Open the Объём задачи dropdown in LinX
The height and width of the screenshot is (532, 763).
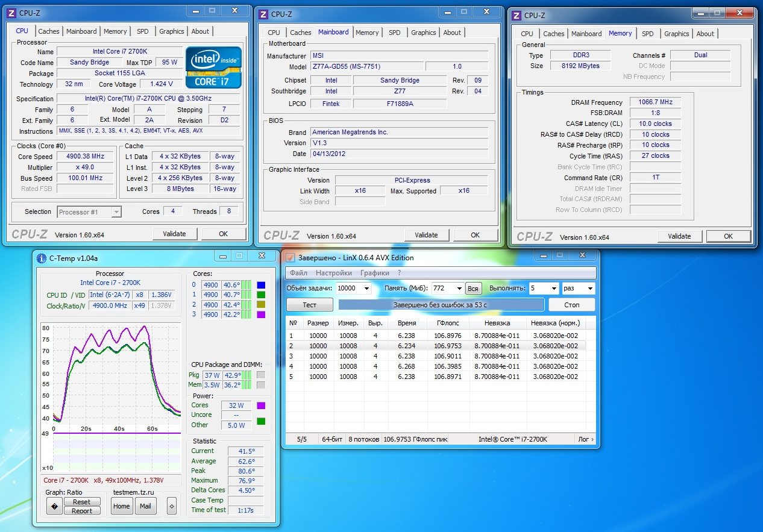pos(365,289)
